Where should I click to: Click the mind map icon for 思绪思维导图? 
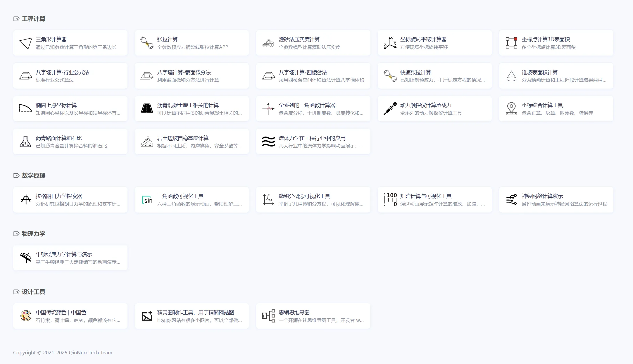268,316
